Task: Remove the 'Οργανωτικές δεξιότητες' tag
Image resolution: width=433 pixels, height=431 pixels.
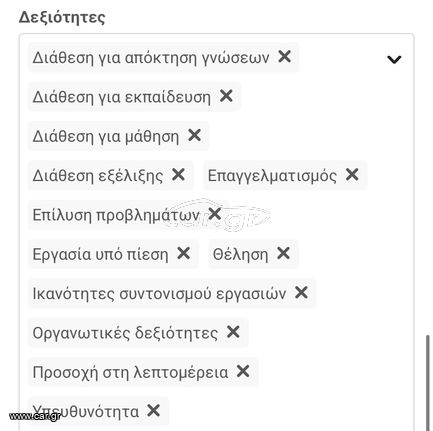Action: [233, 332]
